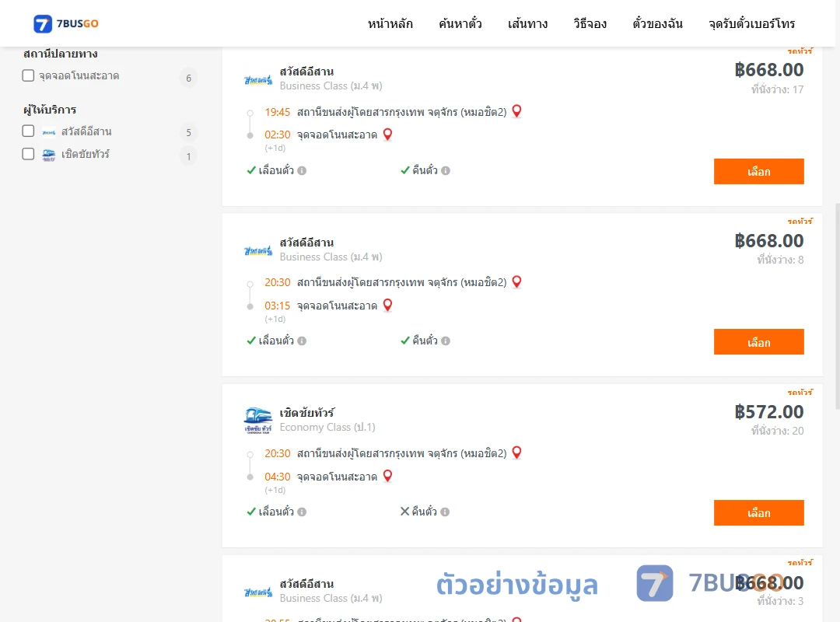Click departure time 19:45

pyautogui.click(x=277, y=113)
